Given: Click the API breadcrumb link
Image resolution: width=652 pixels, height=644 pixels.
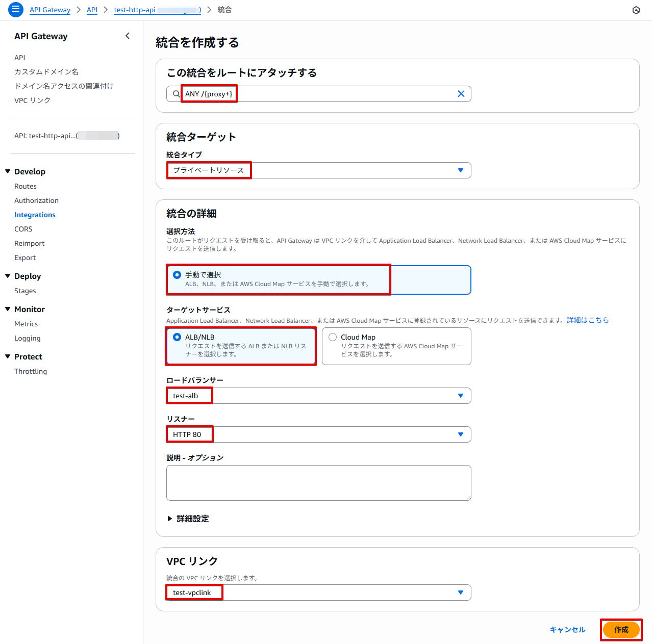Looking at the screenshot, I should tap(92, 10).
